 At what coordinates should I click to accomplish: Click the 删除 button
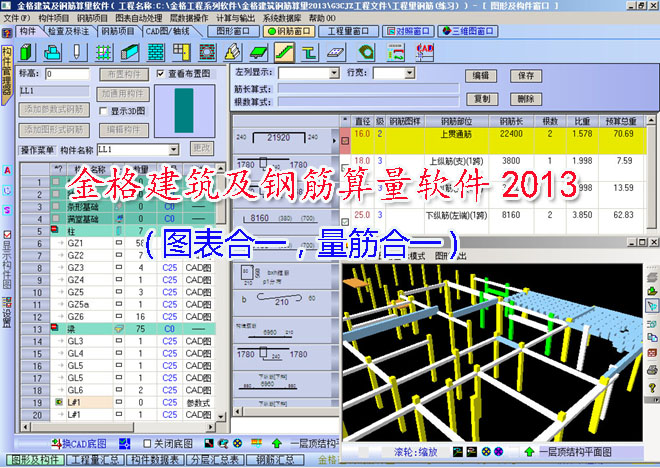point(526,99)
